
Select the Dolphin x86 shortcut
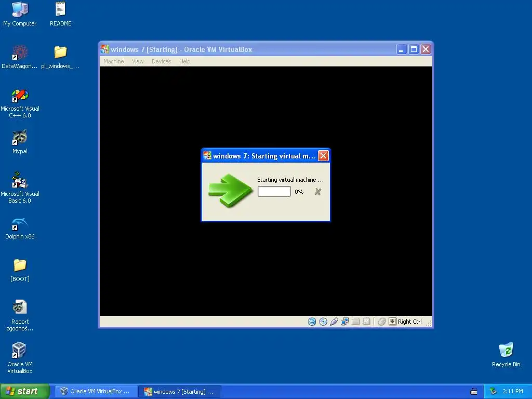pyautogui.click(x=20, y=229)
